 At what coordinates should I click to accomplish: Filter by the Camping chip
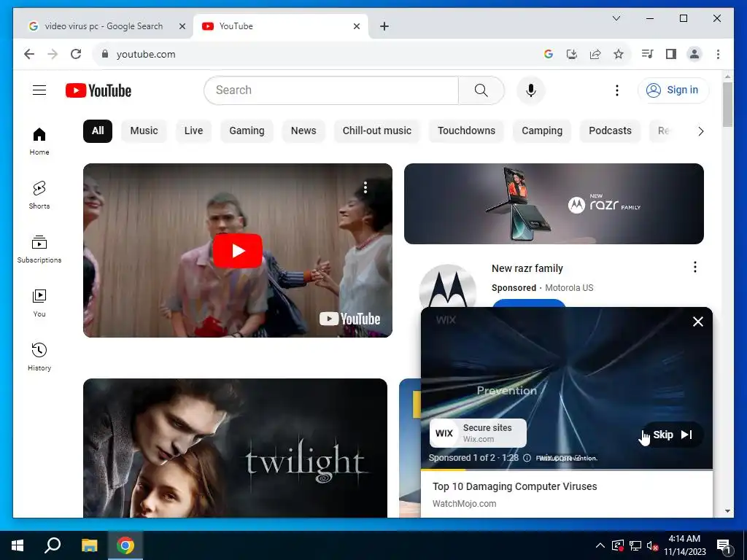(x=542, y=131)
